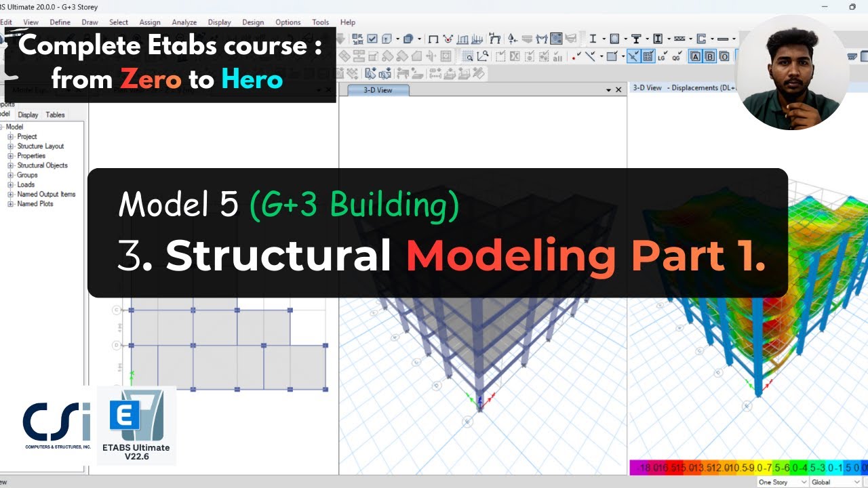Click the Groups tree item

[x=27, y=175]
